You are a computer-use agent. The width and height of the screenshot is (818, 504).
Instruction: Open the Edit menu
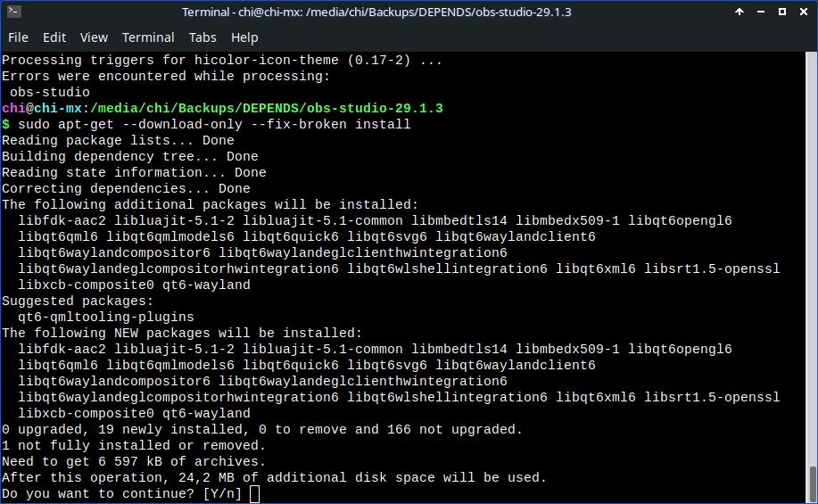54,37
